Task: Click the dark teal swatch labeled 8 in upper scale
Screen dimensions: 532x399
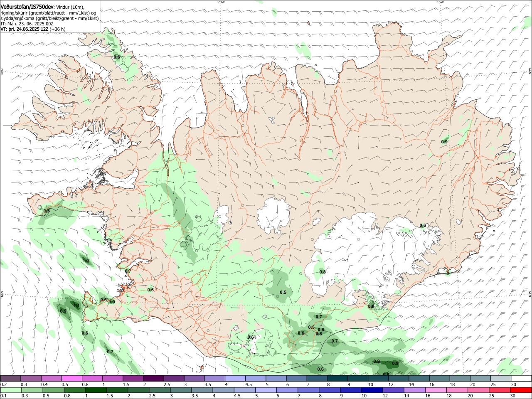Action: click(x=337, y=379)
